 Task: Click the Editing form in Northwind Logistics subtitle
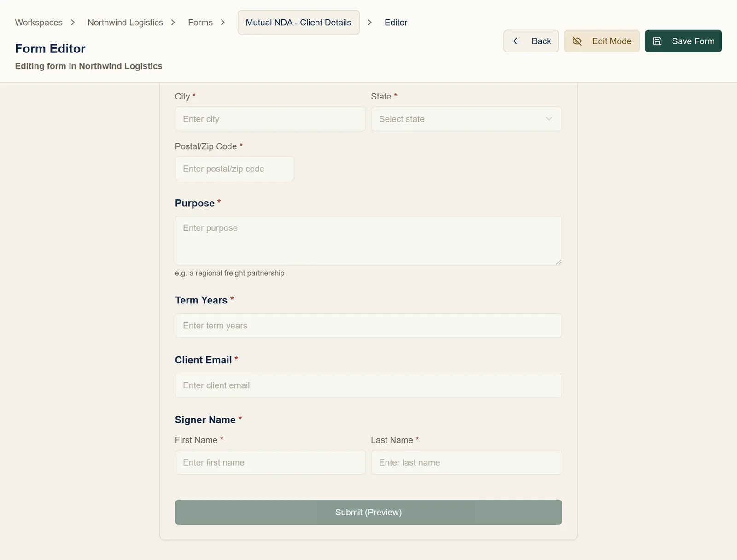coord(88,66)
